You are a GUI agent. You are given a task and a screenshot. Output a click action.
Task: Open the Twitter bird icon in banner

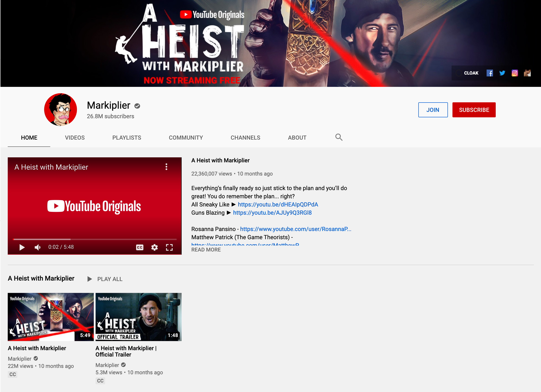click(x=502, y=73)
